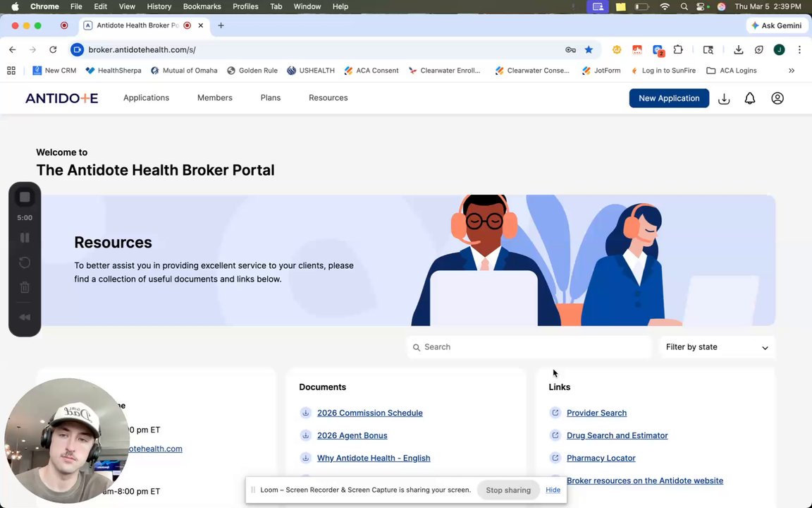812x508 pixels.
Task: Open the Chrome Bookmarks menu
Action: 202,7
